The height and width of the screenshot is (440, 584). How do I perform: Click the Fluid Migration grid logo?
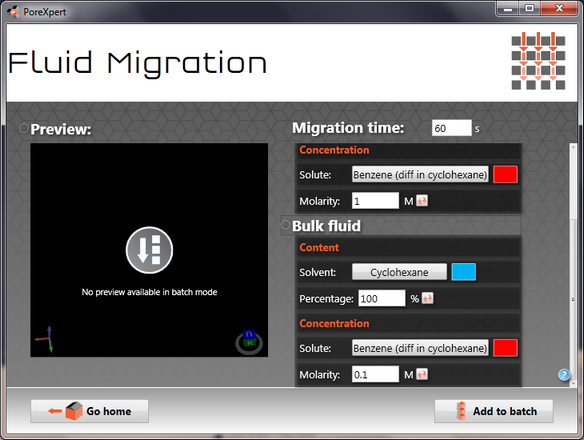[538, 61]
